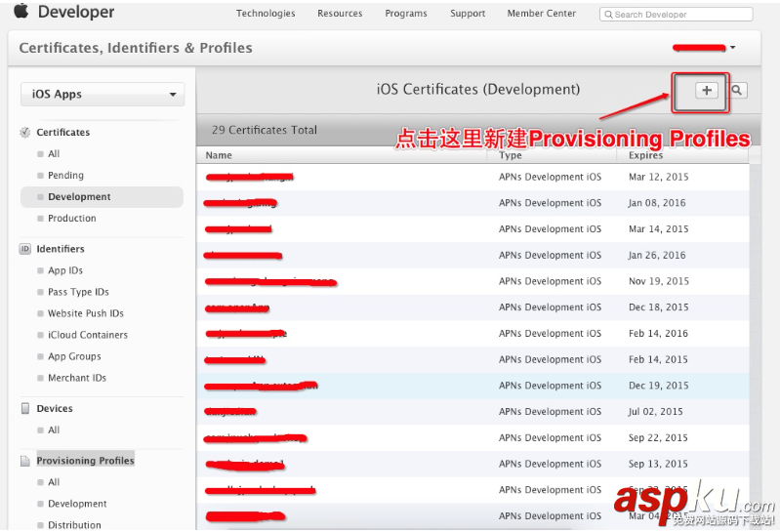Screen dimensions: 780x532
Task: Open App Groups
Action: [x=74, y=356]
